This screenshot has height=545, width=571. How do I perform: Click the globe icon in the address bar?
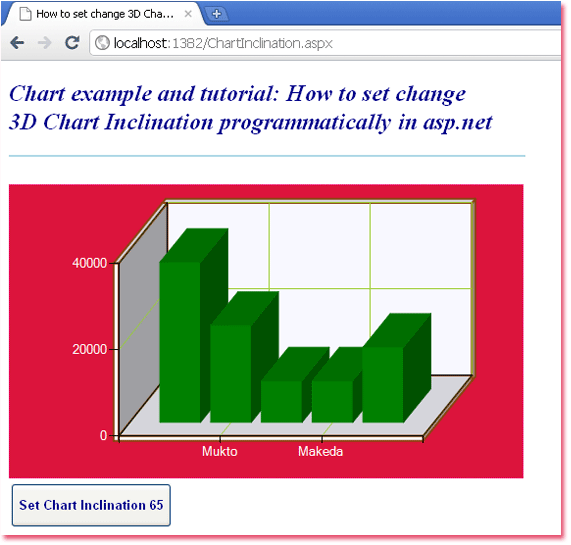(x=102, y=43)
